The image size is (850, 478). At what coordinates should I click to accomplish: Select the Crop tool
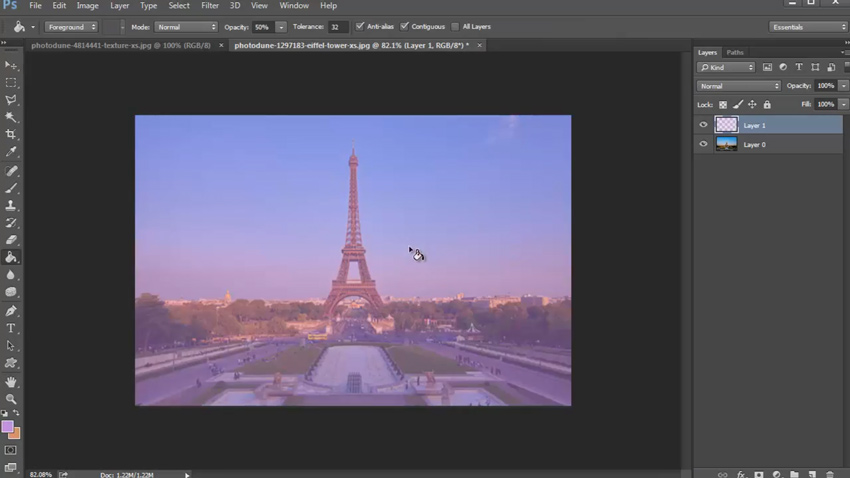point(11,134)
